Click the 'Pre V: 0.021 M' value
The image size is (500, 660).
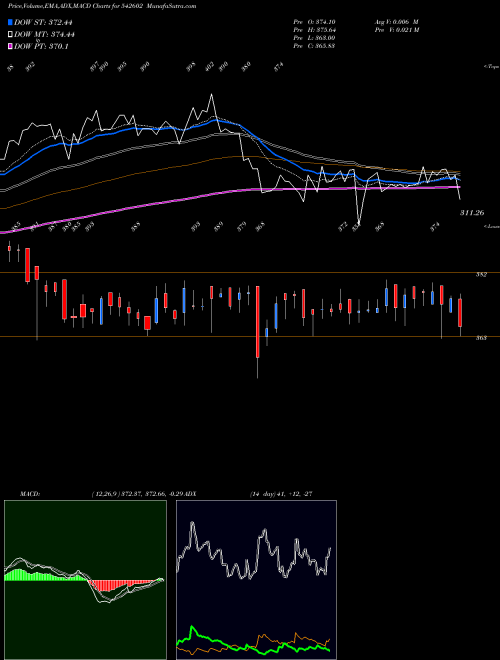(x=397, y=30)
